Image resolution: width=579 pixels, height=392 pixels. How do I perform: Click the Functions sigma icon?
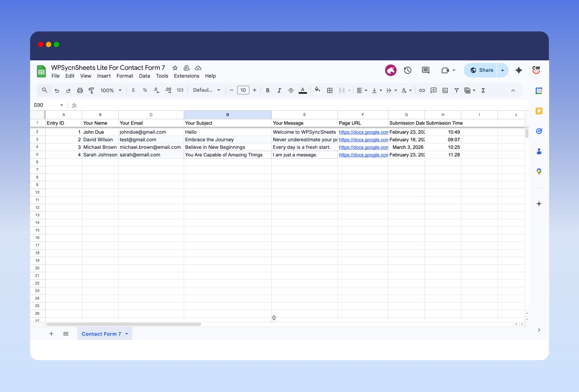[x=483, y=90]
